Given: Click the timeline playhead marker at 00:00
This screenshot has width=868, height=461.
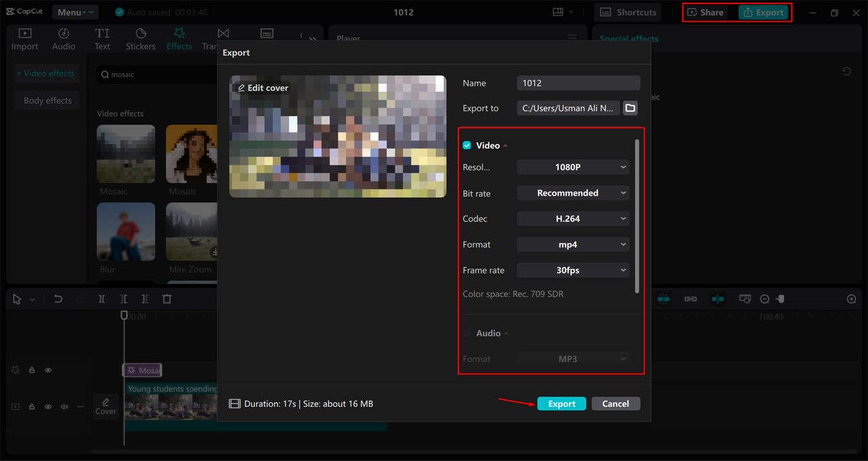Looking at the screenshot, I should point(124,315).
